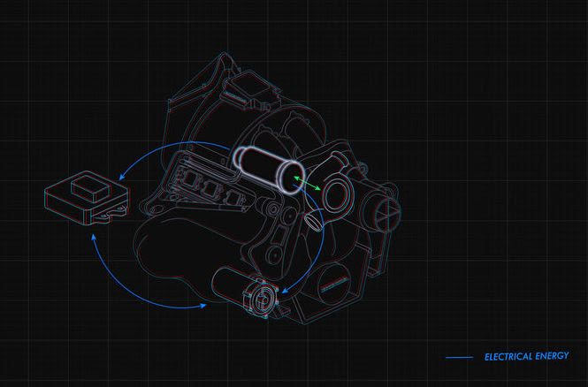Select the box-shaped unit left of the engine
This screenshot has height=387, width=588.
[87, 197]
